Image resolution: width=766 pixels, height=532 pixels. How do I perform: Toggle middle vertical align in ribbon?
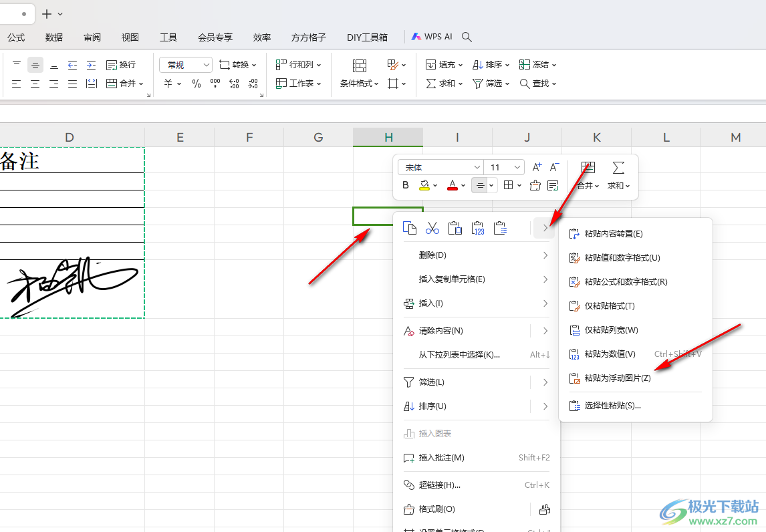pyautogui.click(x=35, y=64)
